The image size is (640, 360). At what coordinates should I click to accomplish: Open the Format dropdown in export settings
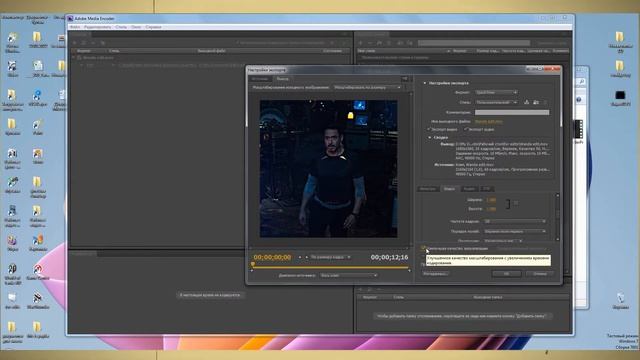[x=496, y=92]
